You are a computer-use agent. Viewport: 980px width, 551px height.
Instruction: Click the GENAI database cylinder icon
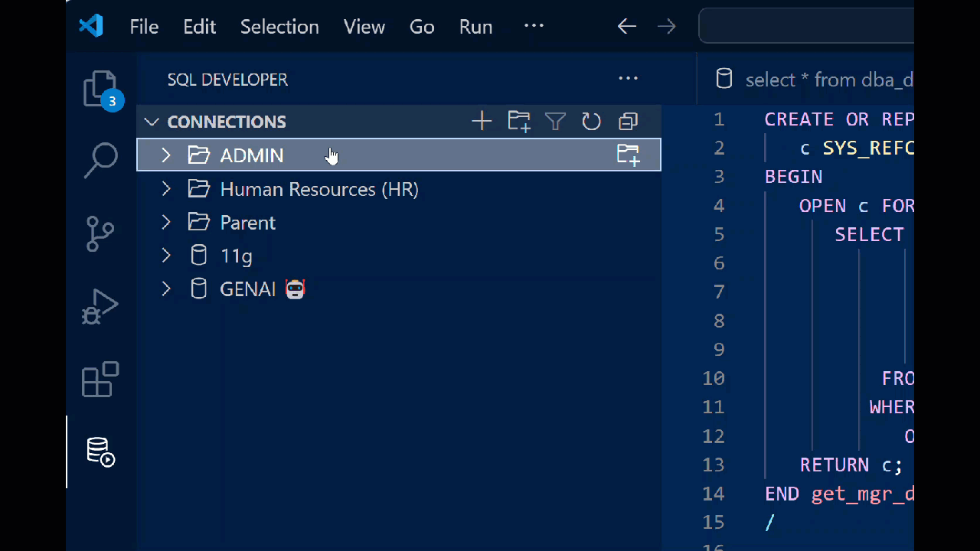[x=198, y=289]
